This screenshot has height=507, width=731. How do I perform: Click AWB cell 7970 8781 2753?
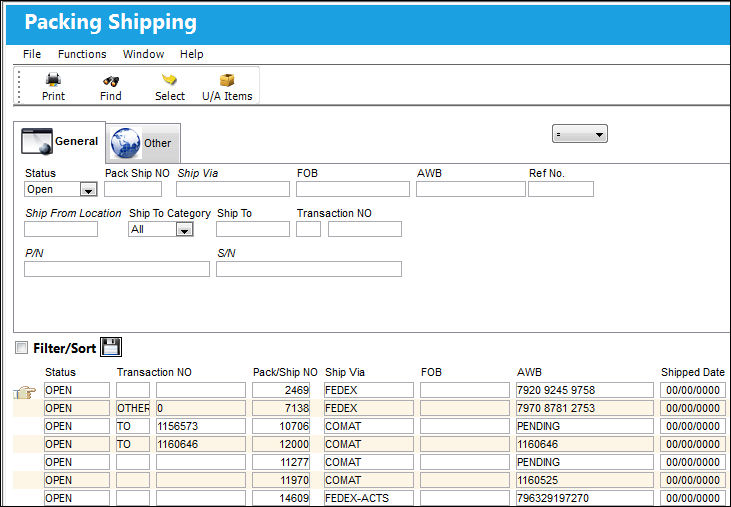(x=585, y=408)
